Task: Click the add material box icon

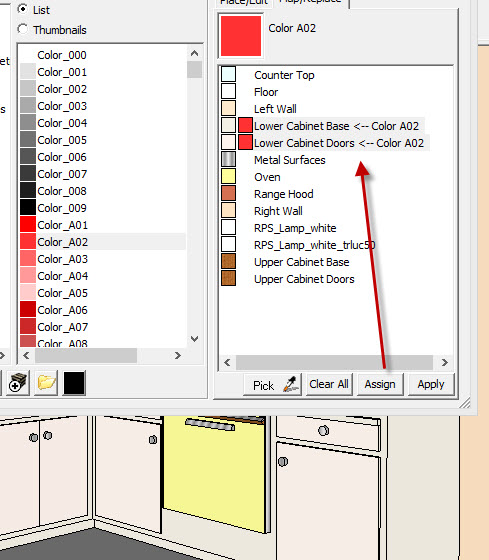Action: pyautogui.click(x=18, y=383)
